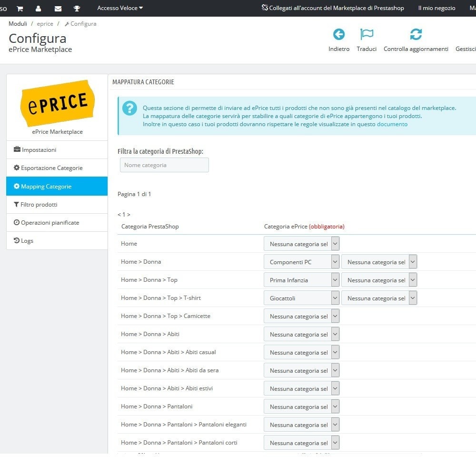476x476 pixels.
Task: Open the trophy icon in top bar
Action: pyautogui.click(x=77, y=9)
